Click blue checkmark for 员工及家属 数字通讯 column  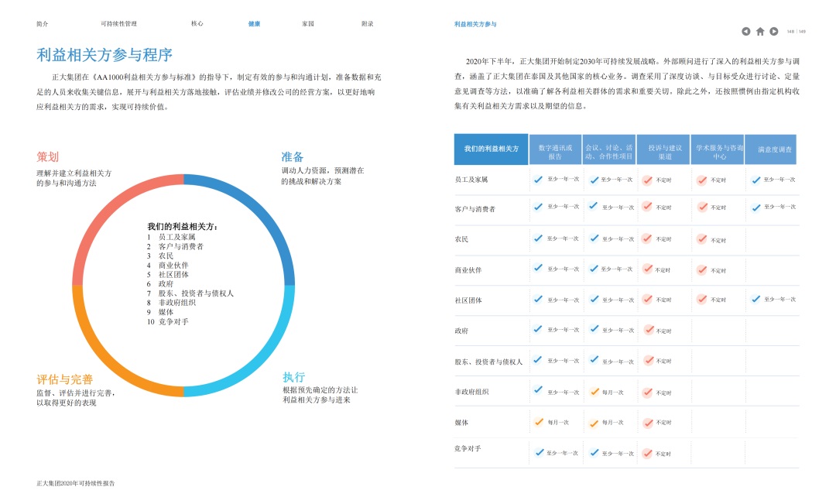[539, 179]
